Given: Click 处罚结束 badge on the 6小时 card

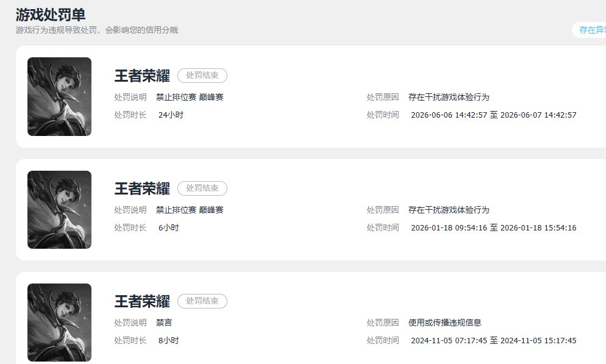Looking at the screenshot, I should click(202, 188).
